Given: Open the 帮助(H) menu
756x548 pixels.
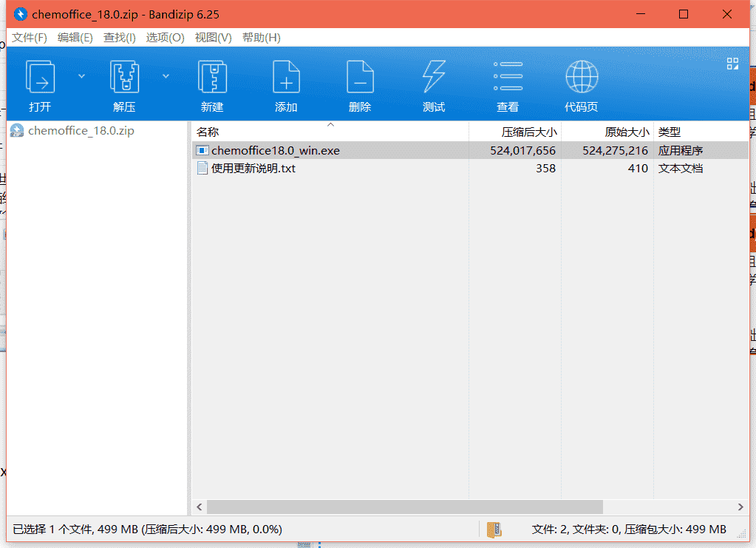Looking at the screenshot, I should (262, 38).
